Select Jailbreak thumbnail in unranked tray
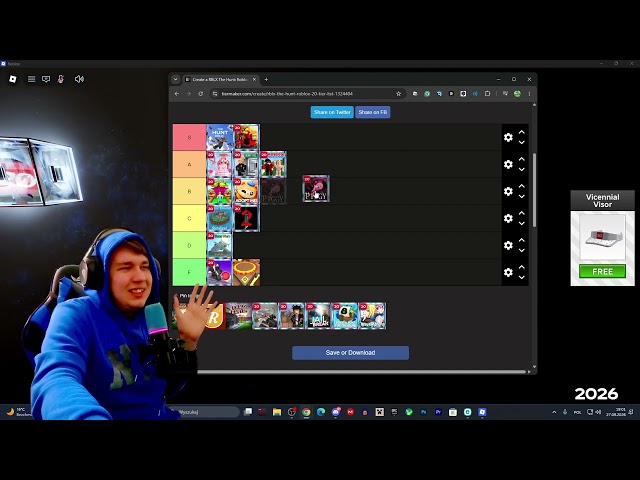 click(x=318, y=316)
